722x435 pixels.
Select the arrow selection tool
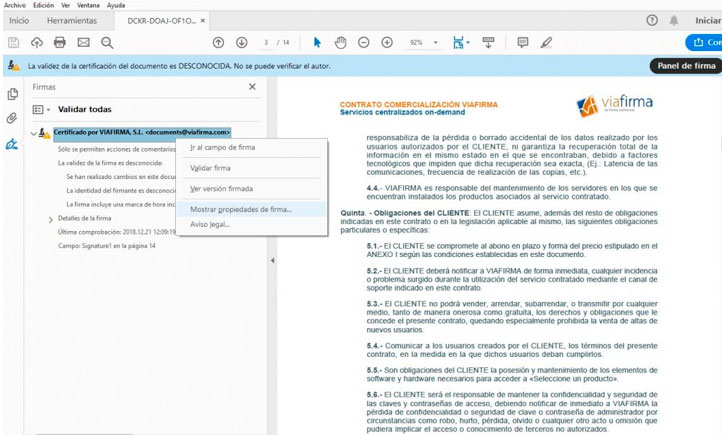coord(317,42)
